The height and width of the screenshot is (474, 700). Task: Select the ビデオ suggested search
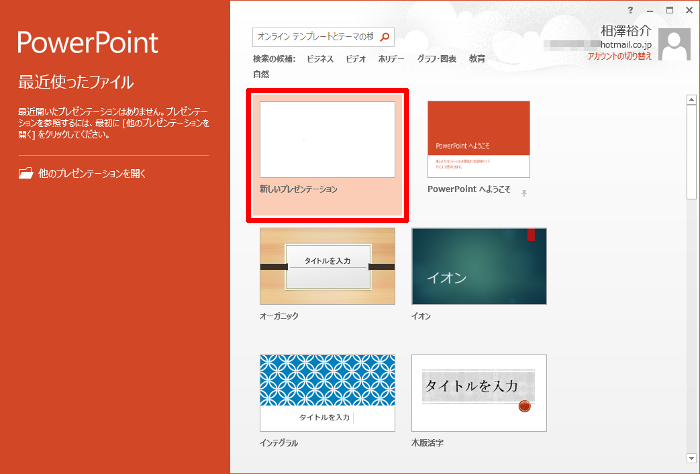356,59
